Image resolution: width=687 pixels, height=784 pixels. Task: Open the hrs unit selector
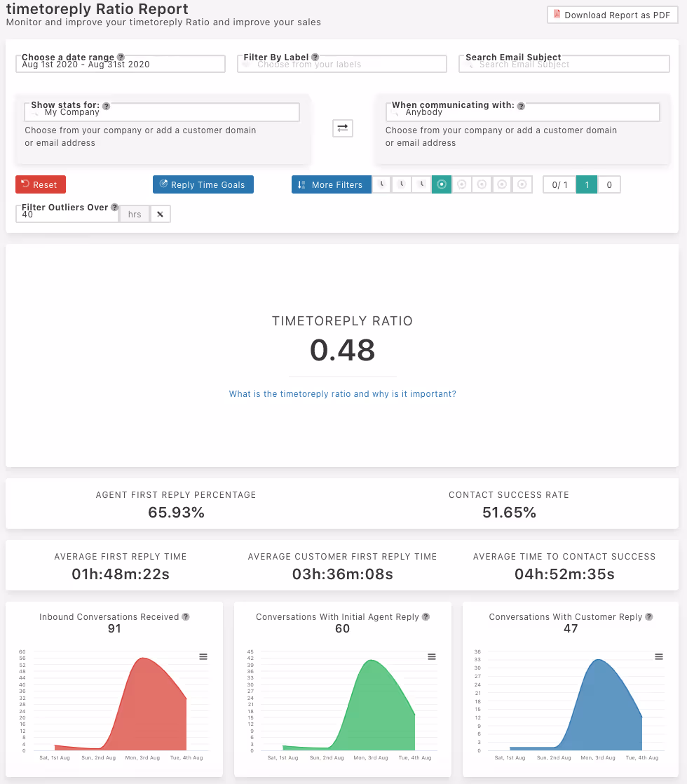[134, 214]
